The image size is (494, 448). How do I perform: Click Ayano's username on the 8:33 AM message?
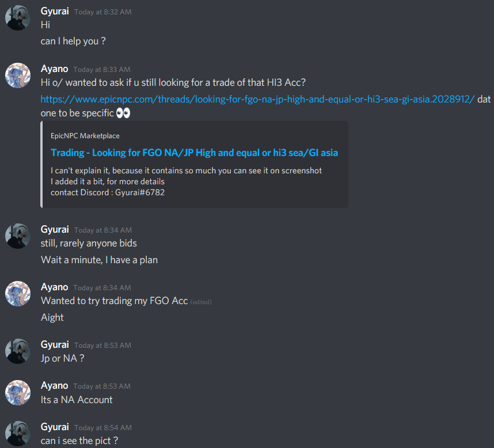(x=54, y=69)
